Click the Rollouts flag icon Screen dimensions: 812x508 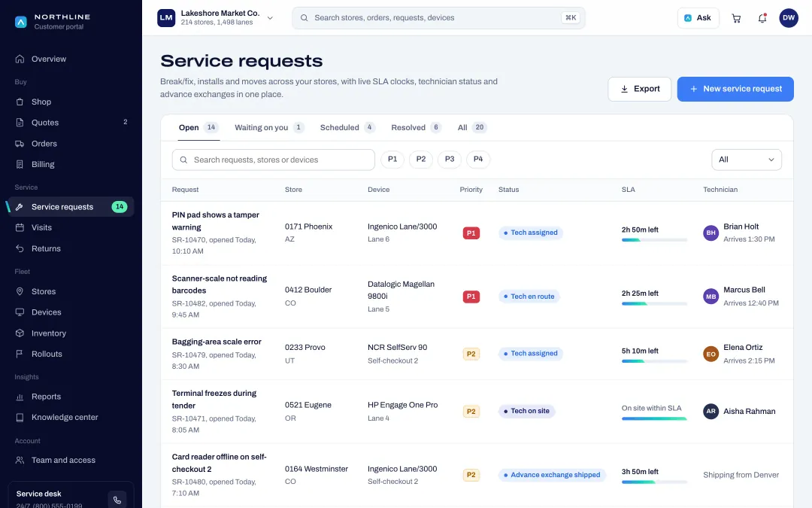point(20,354)
